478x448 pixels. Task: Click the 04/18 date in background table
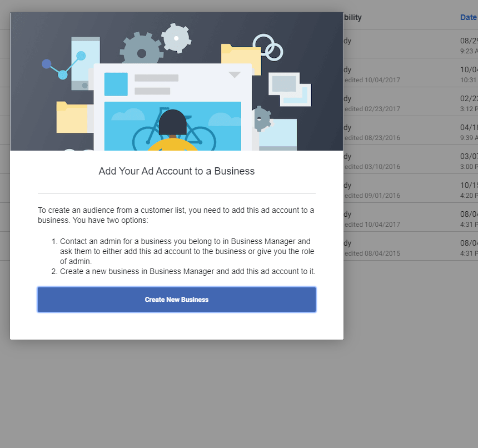(469, 127)
